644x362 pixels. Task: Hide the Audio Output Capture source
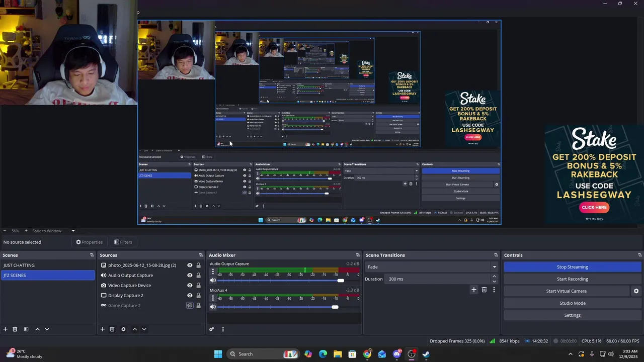190,276
